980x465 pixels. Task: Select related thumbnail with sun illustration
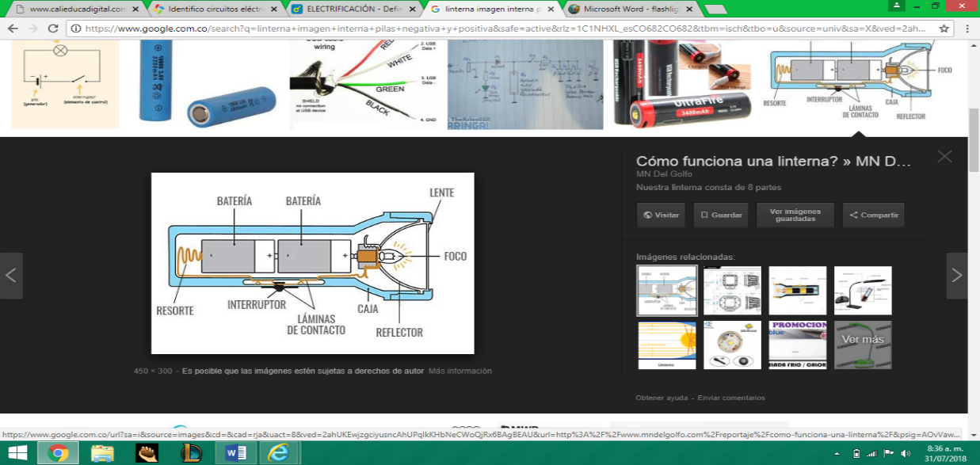667,345
